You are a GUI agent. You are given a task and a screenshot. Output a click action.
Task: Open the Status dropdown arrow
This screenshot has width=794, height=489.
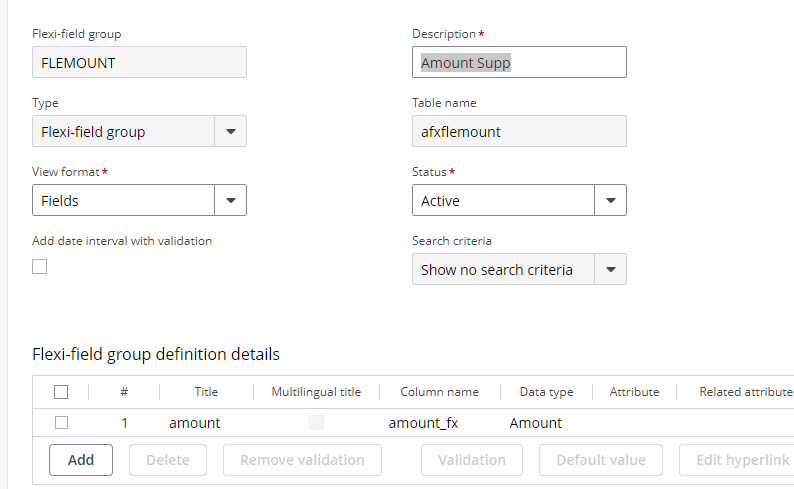click(x=611, y=201)
